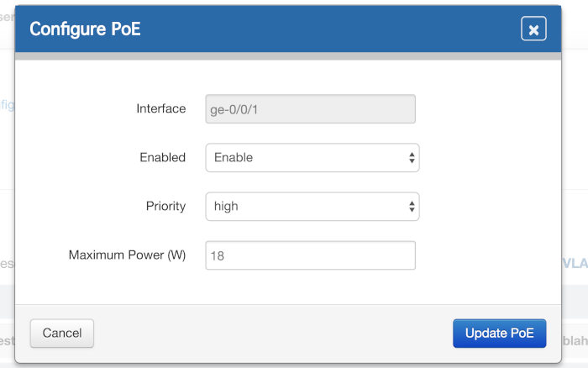Click the Enabled dropdown arrow indicator
The width and height of the screenshot is (588, 368).
click(x=412, y=157)
